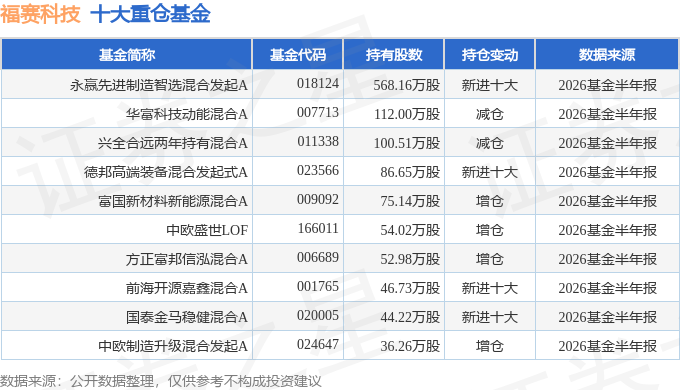Open fund 中欧盛世LOF
Screen dimensions: 680x390
207,230
